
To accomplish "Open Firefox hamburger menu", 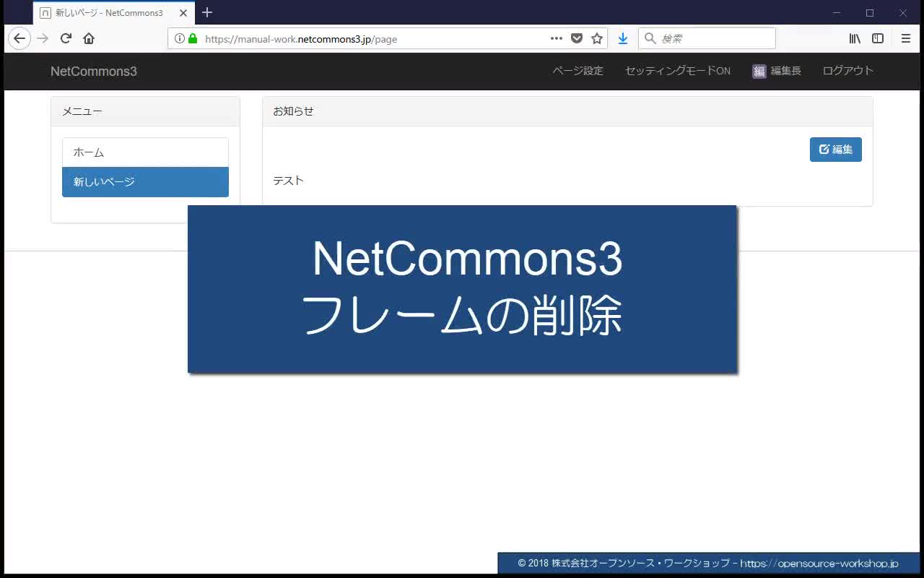I will [906, 38].
